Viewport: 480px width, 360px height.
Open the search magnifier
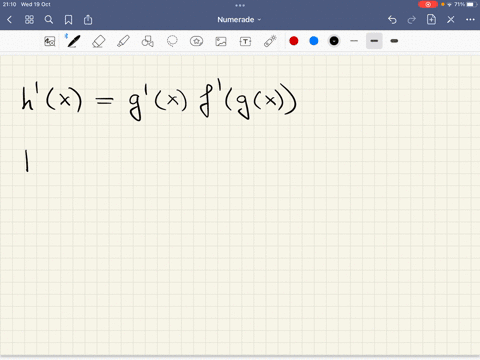click(49, 20)
